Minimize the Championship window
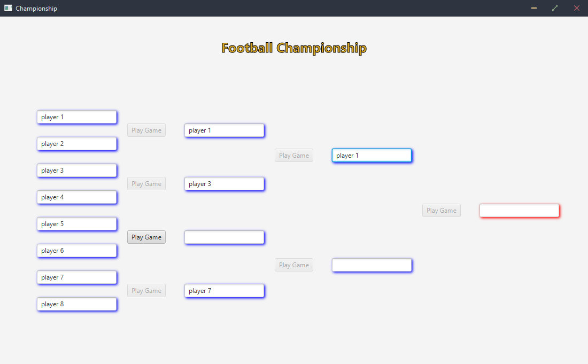 pyautogui.click(x=533, y=8)
